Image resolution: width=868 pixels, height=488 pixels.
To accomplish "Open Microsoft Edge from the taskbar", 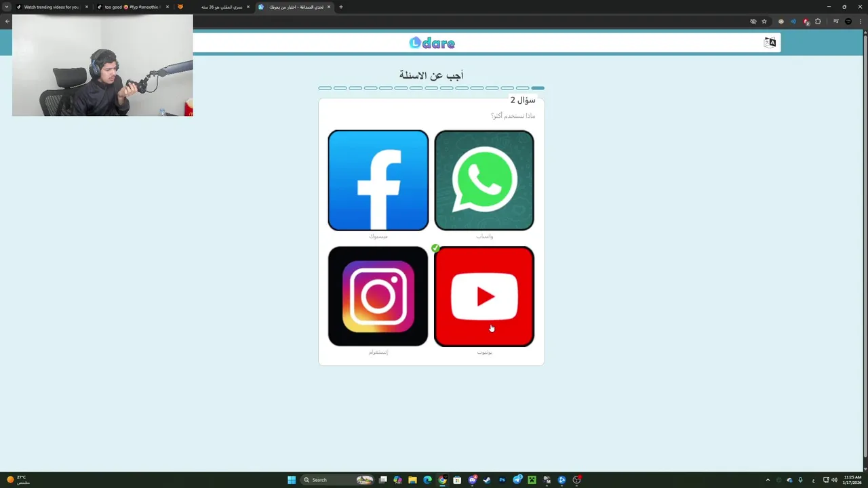I will click(x=427, y=480).
